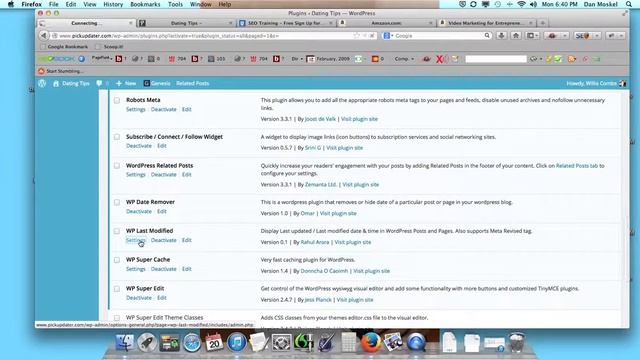Open the Comp dropdown in SEO toolbar
The height and width of the screenshot is (360, 640).
pos(404,59)
